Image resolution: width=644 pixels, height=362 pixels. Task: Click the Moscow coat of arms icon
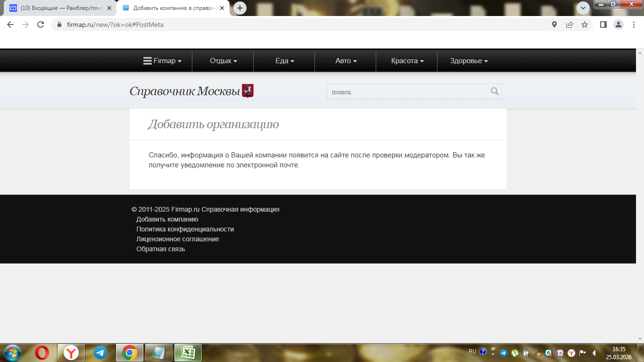[248, 90]
